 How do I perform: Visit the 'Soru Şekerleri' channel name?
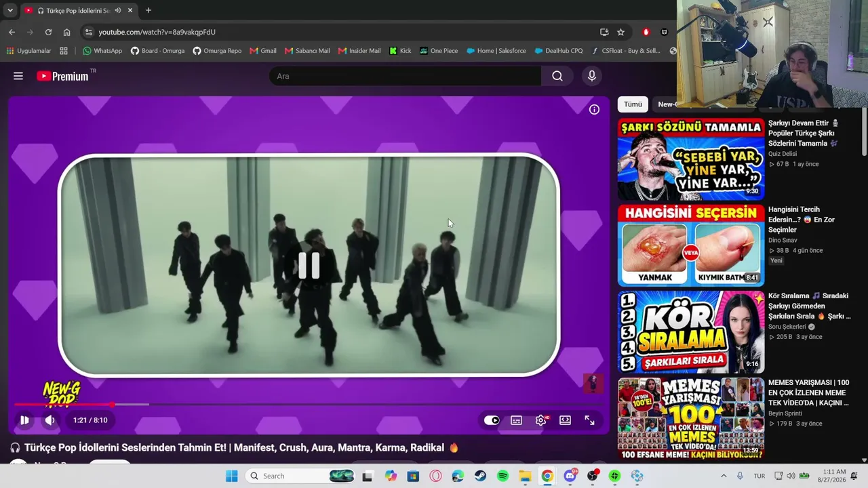pos(787,327)
